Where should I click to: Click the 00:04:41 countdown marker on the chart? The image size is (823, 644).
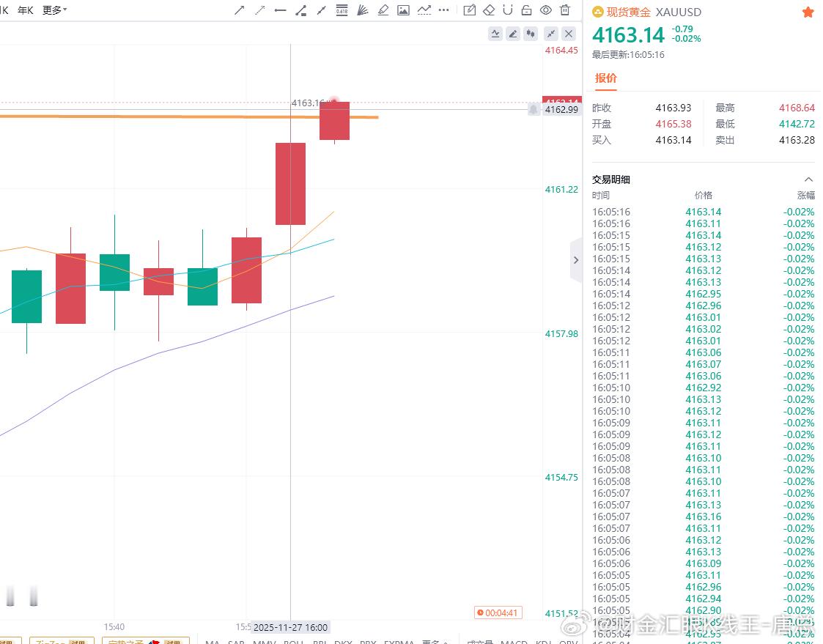498,613
